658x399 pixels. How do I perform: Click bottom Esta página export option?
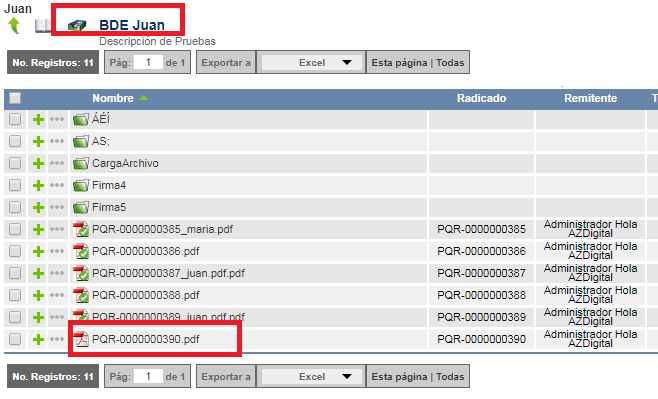tap(400, 376)
